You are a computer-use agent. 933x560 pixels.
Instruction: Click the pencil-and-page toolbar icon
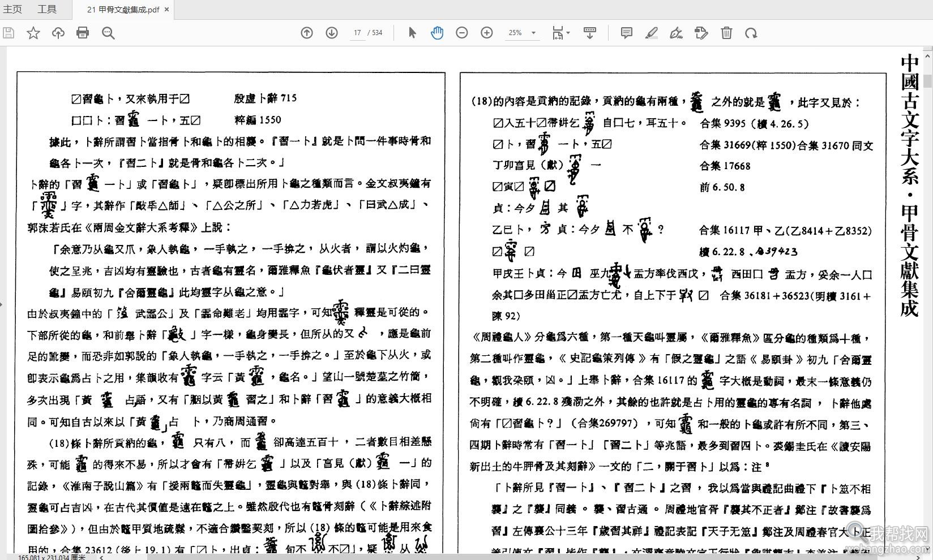click(701, 33)
